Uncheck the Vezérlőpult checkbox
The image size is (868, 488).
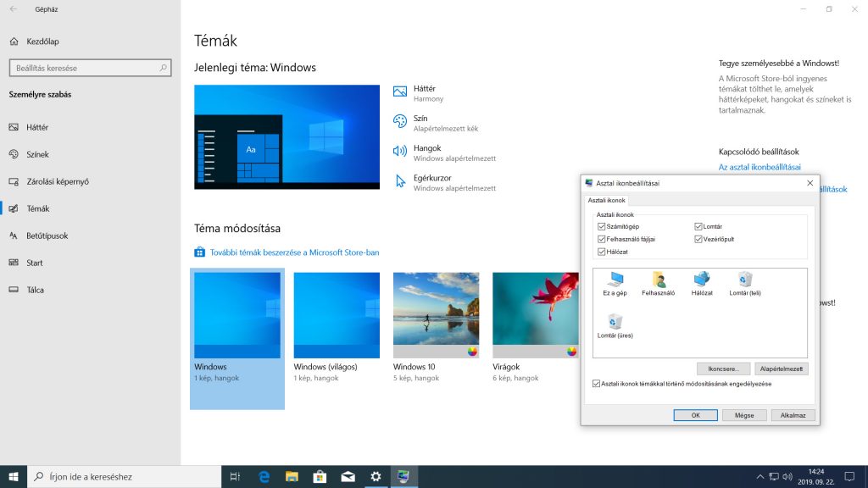(698, 239)
